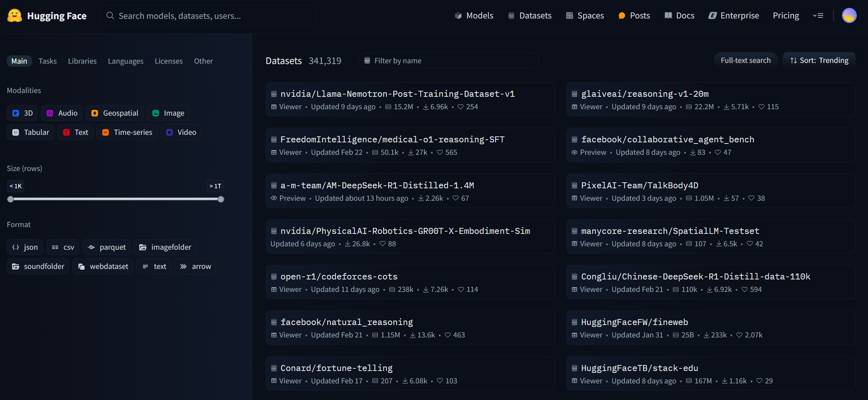This screenshot has width=868, height=400.
Task: Open PixelAI-Team/TalkBody4D dataset
Action: [x=711, y=191]
